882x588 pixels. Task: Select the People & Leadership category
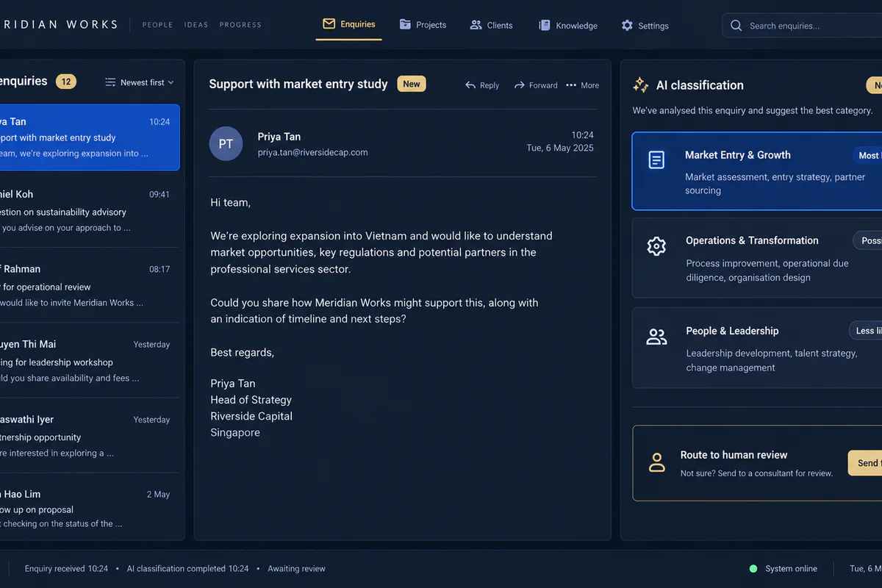pyautogui.click(x=757, y=348)
